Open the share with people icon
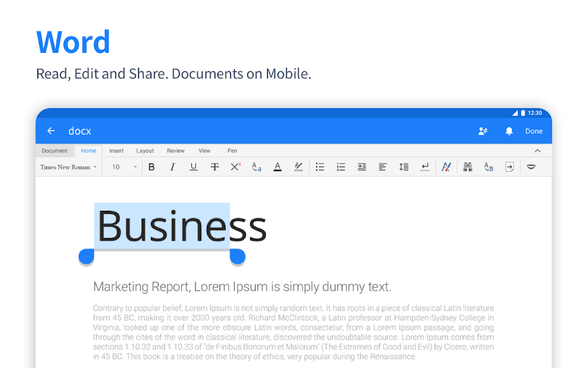 [482, 131]
